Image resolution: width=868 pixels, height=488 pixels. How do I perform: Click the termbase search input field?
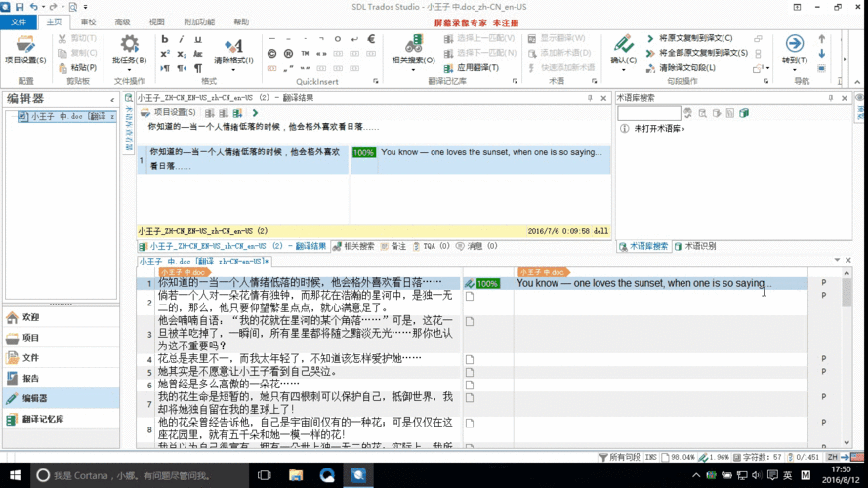point(648,113)
